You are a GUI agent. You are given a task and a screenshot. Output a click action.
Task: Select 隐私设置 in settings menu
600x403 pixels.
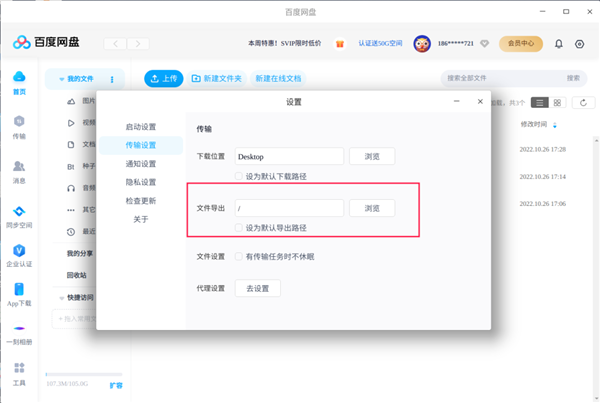[x=141, y=182]
